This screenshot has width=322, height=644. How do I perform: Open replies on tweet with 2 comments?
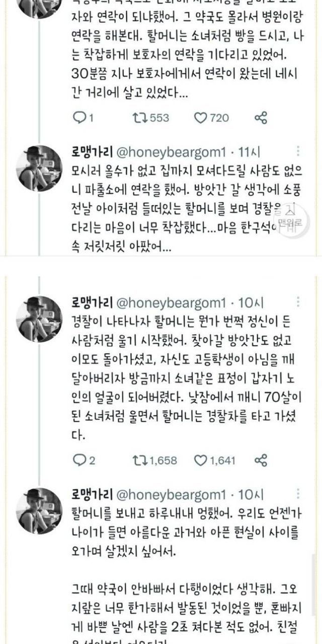click(80, 460)
